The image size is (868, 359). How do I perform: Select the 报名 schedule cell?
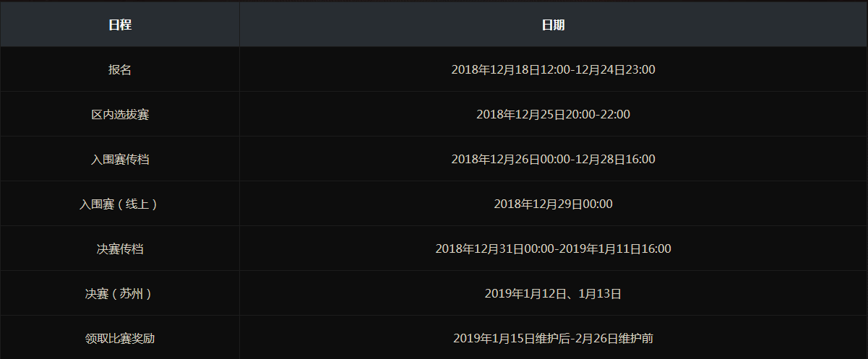pos(120,70)
